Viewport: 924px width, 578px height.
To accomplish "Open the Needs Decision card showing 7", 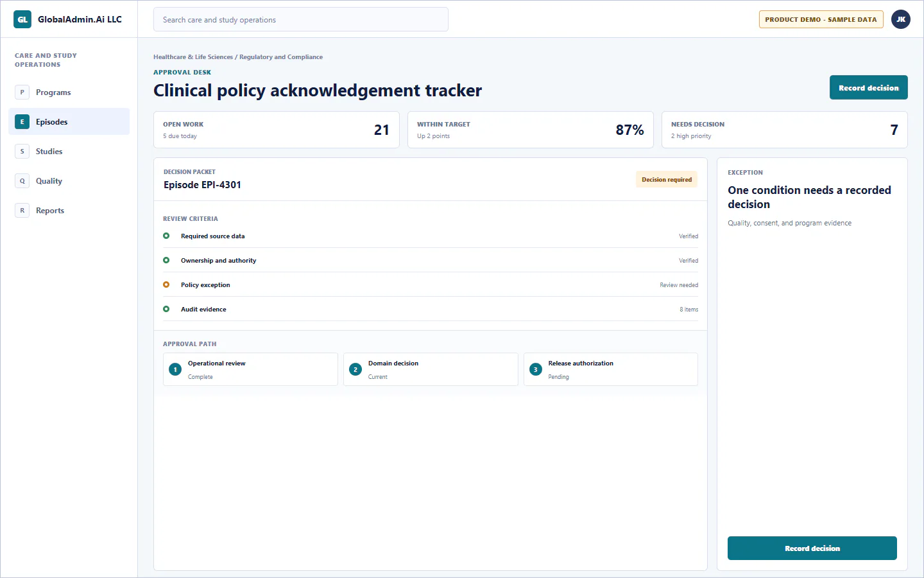I will click(785, 130).
